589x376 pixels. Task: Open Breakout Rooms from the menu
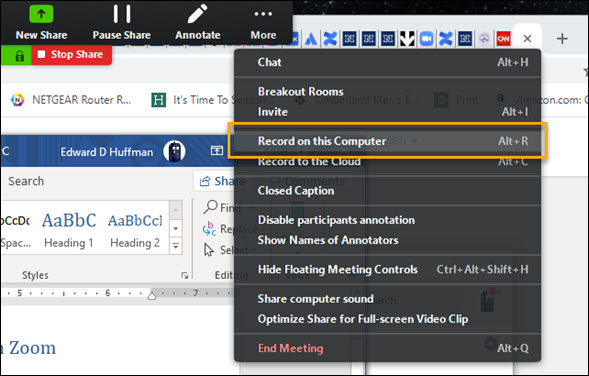387,92
